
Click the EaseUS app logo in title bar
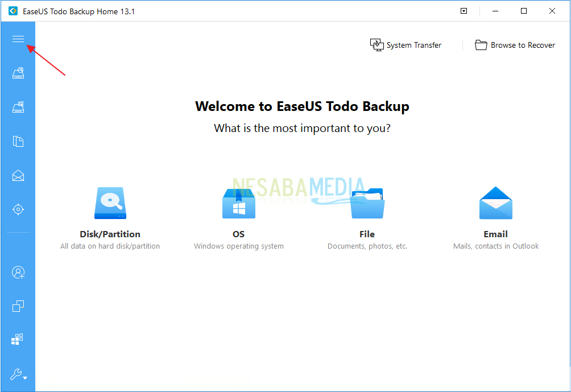(x=13, y=11)
